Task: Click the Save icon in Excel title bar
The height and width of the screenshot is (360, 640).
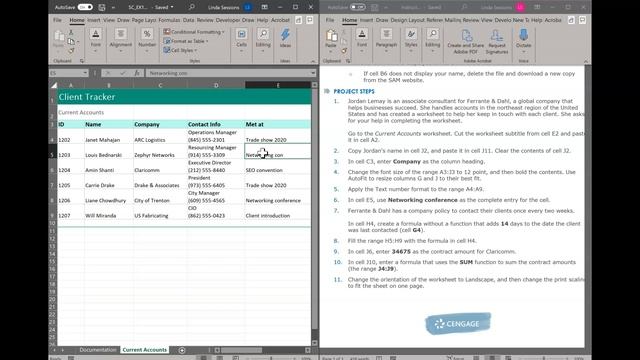Action: pyautogui.click(x=102, y=7)
